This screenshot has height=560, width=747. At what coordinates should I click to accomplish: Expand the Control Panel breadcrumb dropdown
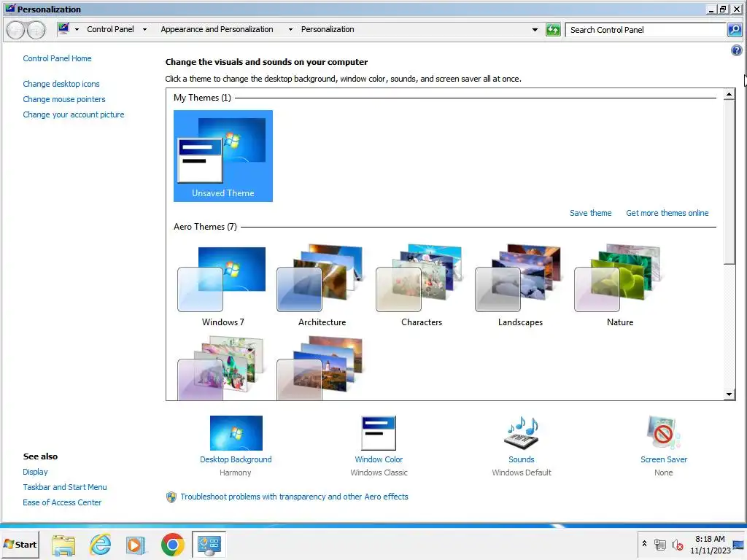(144, 29)
